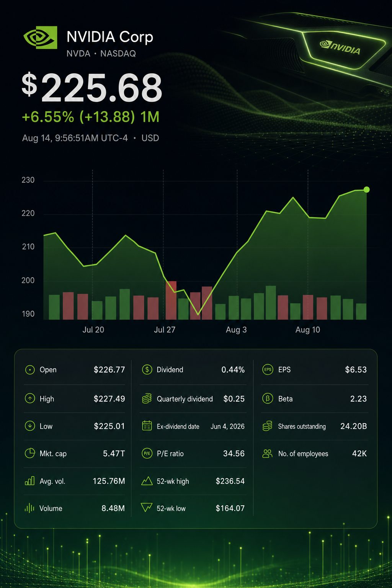The image size is (392, 588).
Task: Click the Shares outstanding coins icon
Action: [x=268, y=426]
